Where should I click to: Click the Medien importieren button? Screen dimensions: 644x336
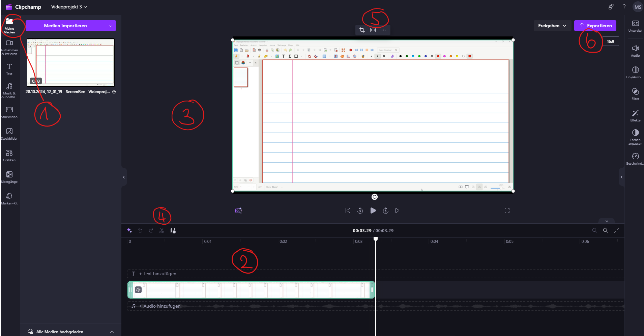65,26
